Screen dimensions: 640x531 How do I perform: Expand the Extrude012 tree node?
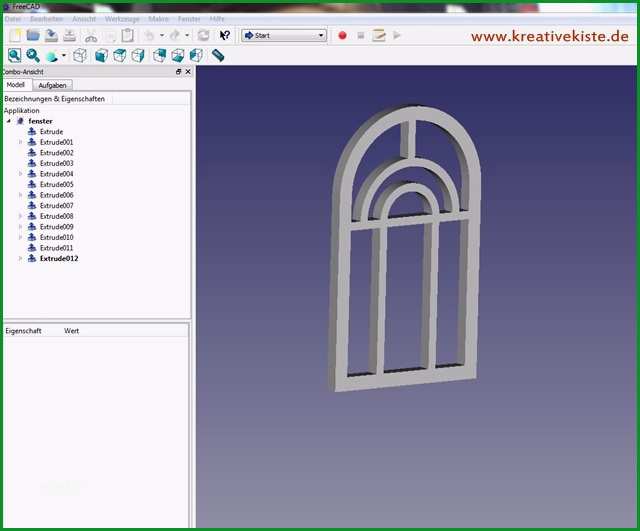(20, 258)
